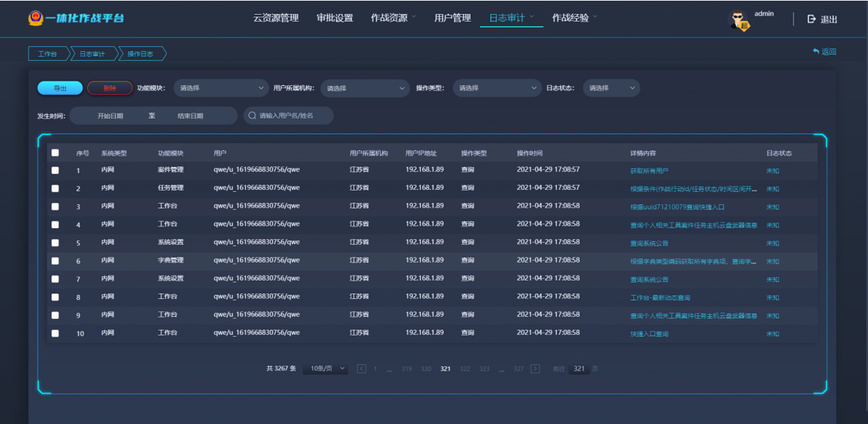Screen dimensions: 868x424
Task: Click the search magnifier icon
Action: (x=252, y=116)
